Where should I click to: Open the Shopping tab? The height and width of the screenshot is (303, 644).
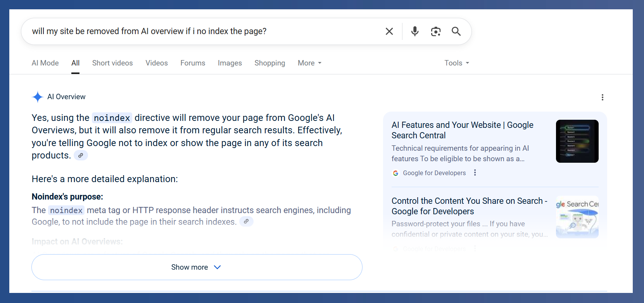270,63
